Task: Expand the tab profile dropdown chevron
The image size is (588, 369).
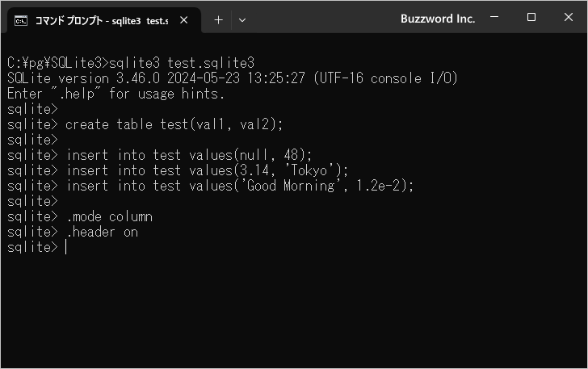Action: (241, 19)
